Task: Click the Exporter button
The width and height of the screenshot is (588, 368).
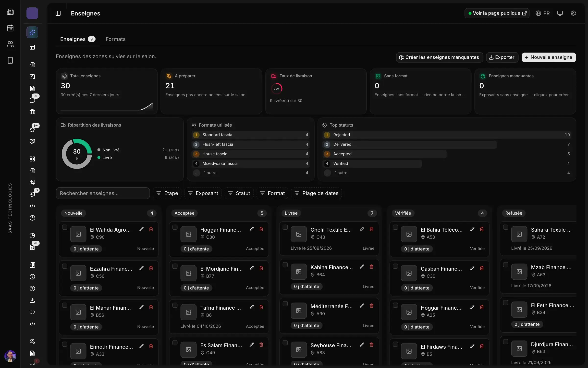Action: click(x=502, y=57)
